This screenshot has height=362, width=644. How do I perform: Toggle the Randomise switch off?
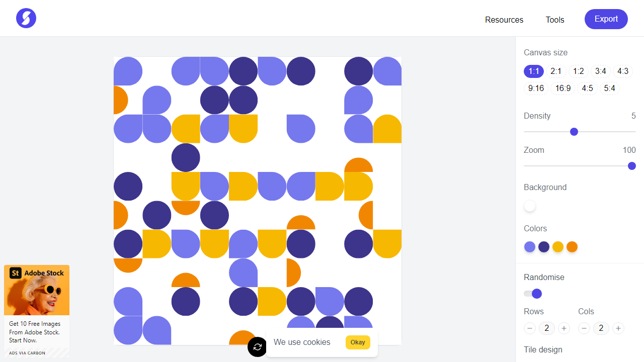[532, 293]
